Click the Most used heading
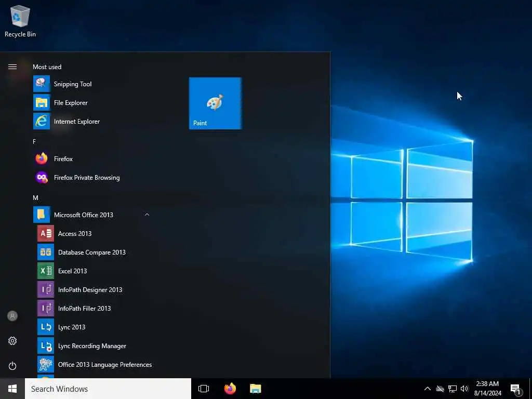 [47, 67]
